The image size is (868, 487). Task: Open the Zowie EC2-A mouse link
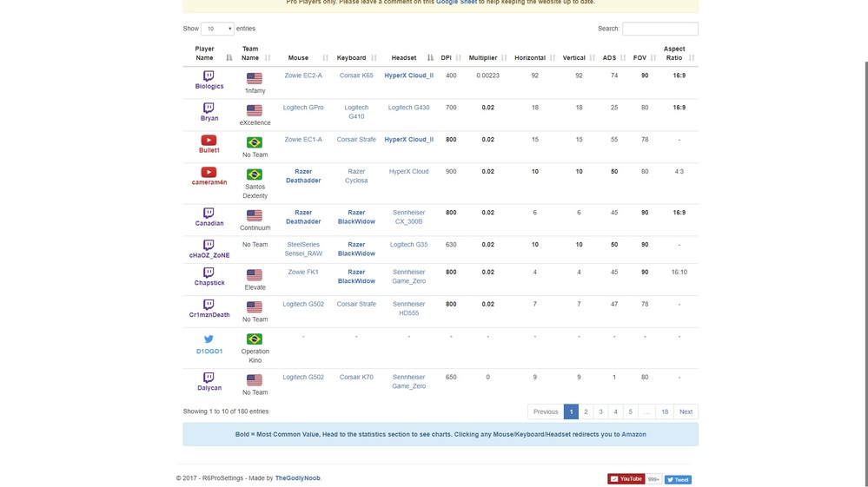pyautogui.click(x=303, y=76)
